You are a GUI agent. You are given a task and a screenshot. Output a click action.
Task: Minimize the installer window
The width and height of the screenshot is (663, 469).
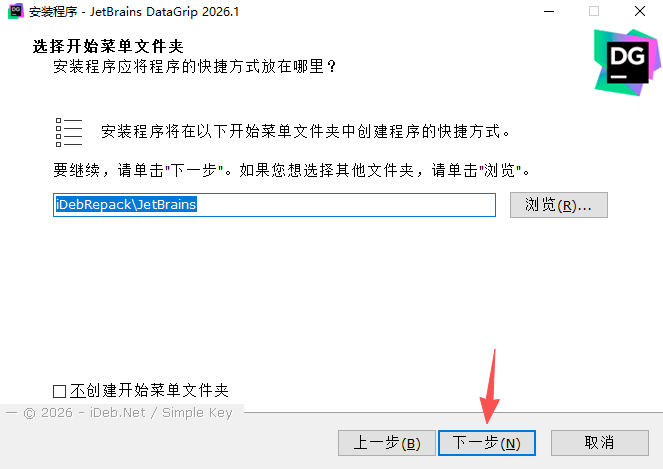549,11
